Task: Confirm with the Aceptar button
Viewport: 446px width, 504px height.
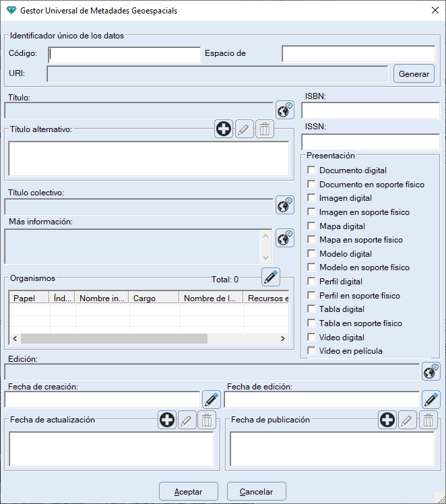Action: [x=189, y=491]
